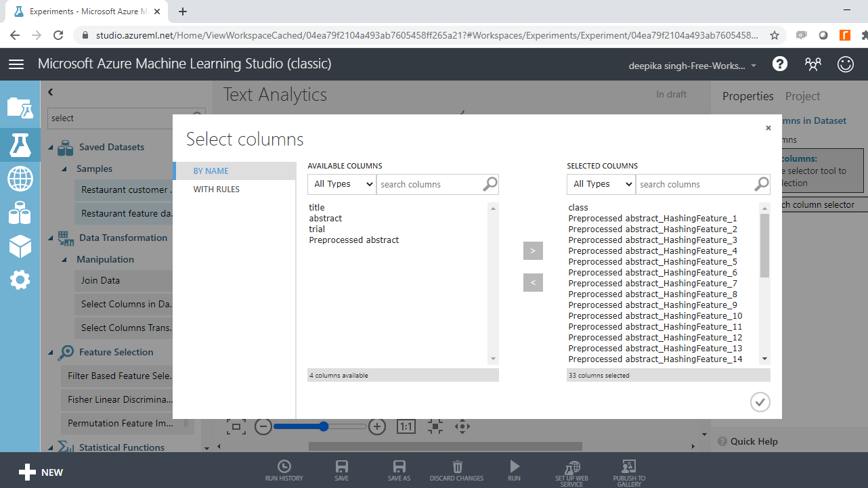Open the Settings gear sidebar icon
Screen dimensions: 868x488
tap(20, 279)
